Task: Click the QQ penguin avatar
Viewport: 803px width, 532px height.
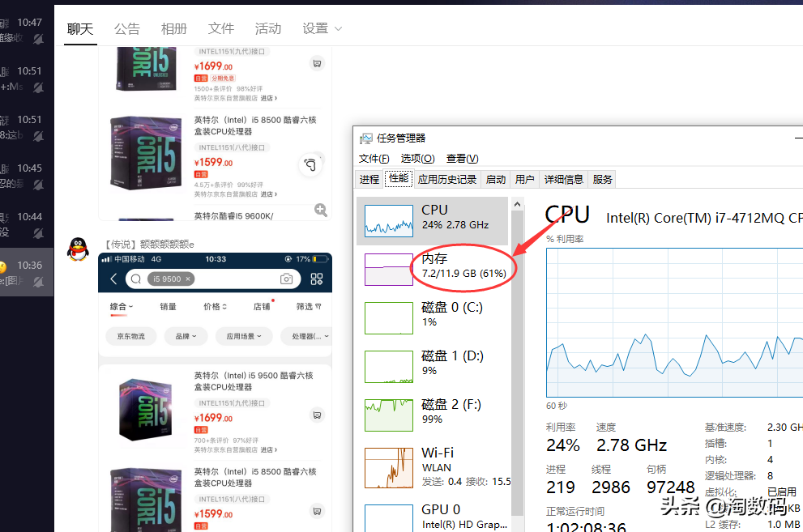Action: 78,249
